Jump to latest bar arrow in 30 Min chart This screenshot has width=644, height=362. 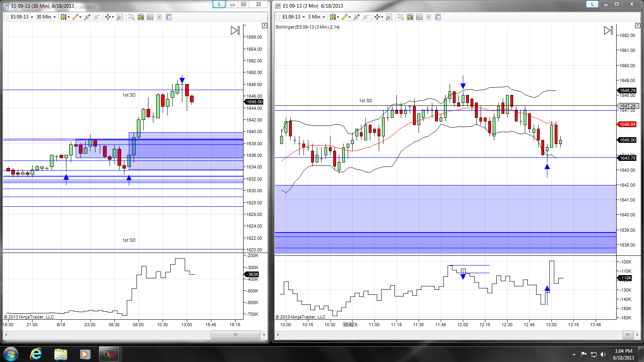tap(235, 30)
